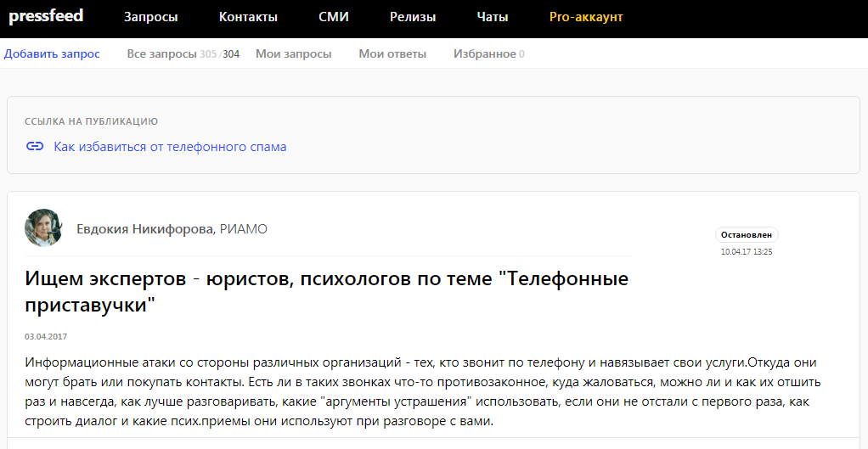
Task: Go to the Контакты section
Action: [248, 17]
